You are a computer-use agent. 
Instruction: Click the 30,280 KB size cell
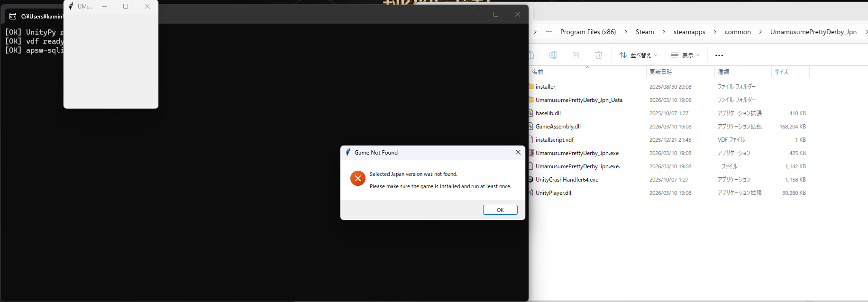click(x=794, y=193)
